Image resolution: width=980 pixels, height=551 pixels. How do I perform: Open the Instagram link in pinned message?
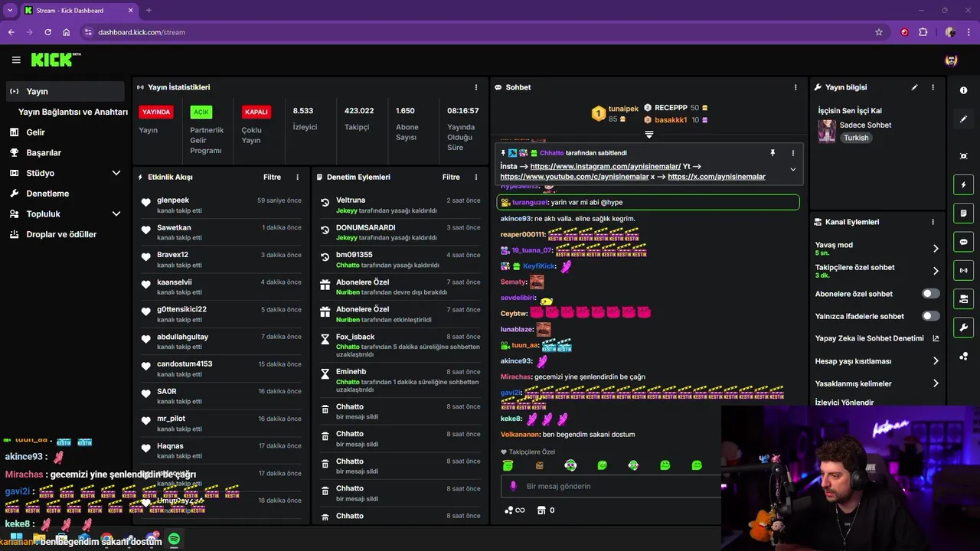point(605,166)
